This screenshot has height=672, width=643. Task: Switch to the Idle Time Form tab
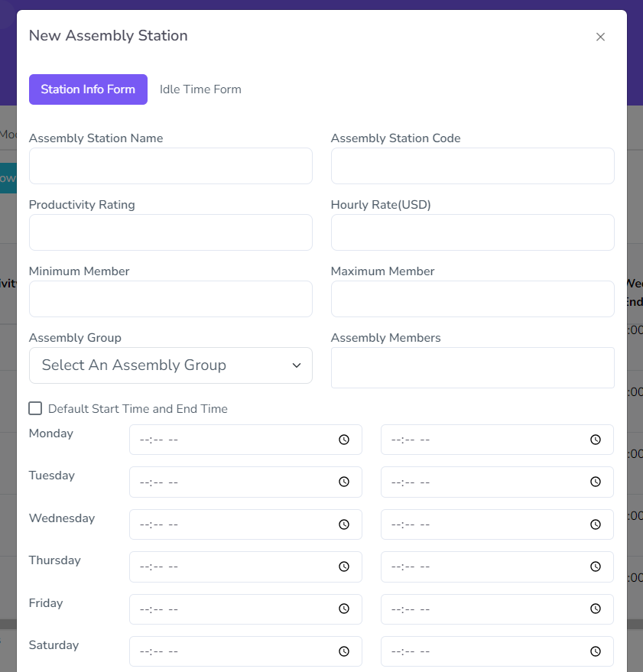(x=200, y=89)
